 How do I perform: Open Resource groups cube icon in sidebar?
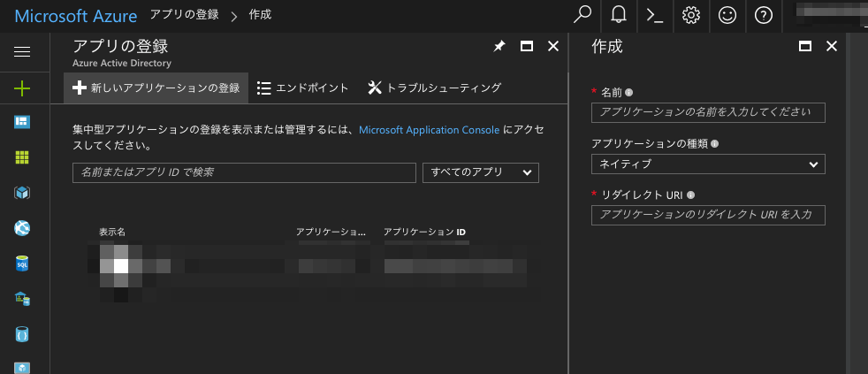point(22,193)
